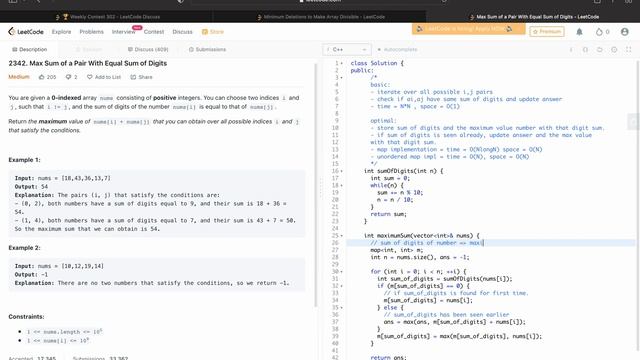This screenshot has height=360, width=640.
Task: Like the problem with thumbs-up icon
Action: coord(42,77)
